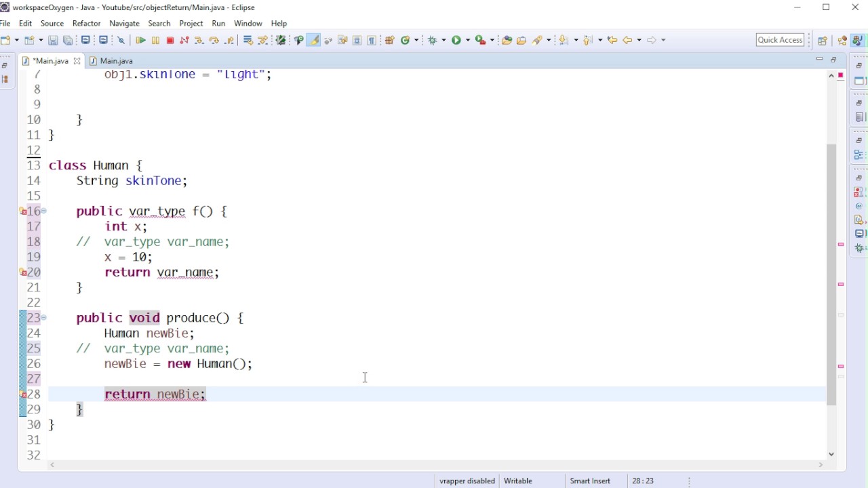
Task: Click the vertical scrollbar thumb
Action: 831,274
